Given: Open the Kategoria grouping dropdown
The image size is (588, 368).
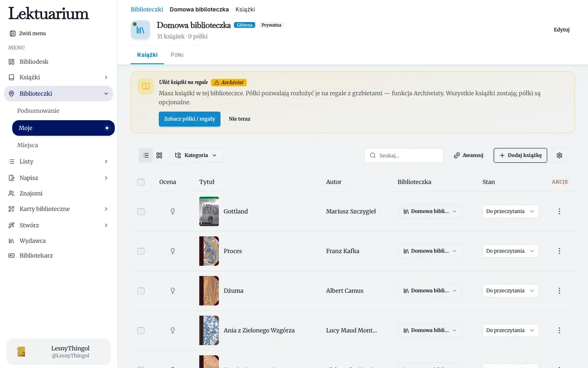Looking at the screenshot, I should [196, 156].
